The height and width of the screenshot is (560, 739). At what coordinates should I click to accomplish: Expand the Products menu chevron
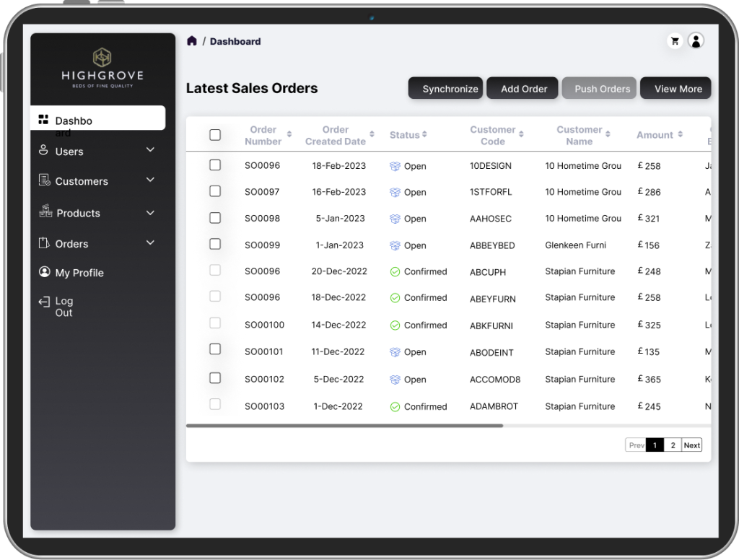(x=150, y=213)
